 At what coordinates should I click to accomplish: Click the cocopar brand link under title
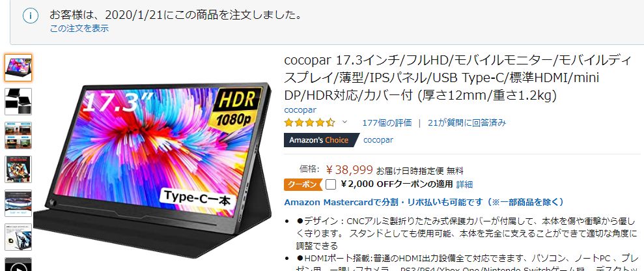[x=300, y=110]
